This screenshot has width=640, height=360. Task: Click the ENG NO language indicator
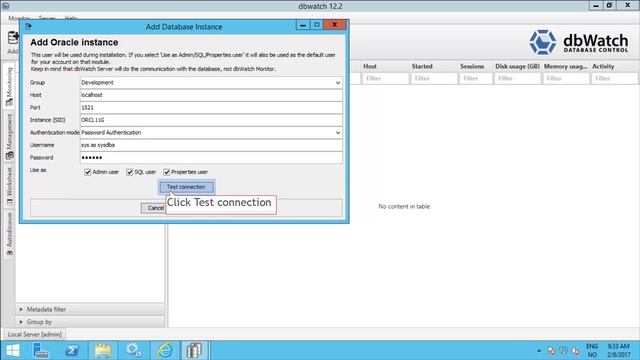point(592,351)
